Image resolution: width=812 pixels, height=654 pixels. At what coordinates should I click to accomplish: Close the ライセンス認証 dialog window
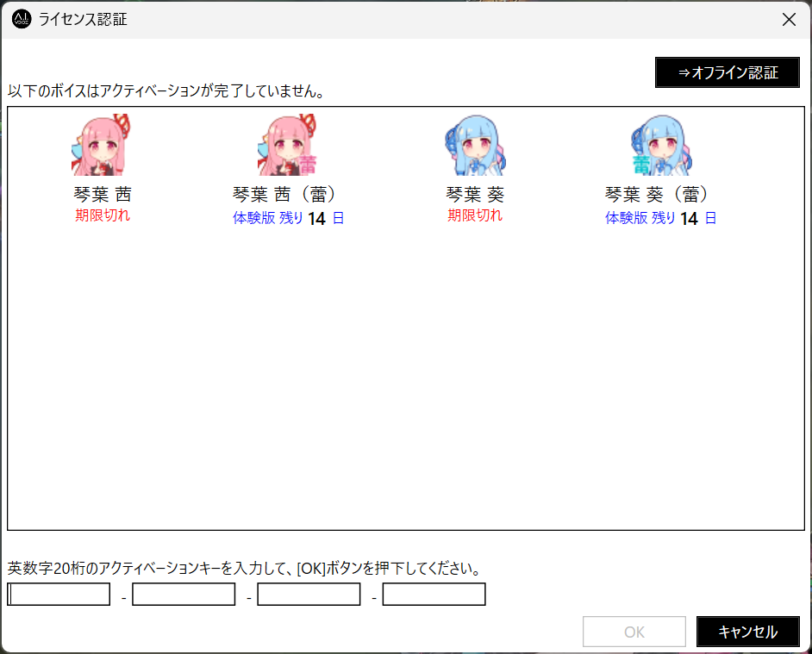(788, 19)
